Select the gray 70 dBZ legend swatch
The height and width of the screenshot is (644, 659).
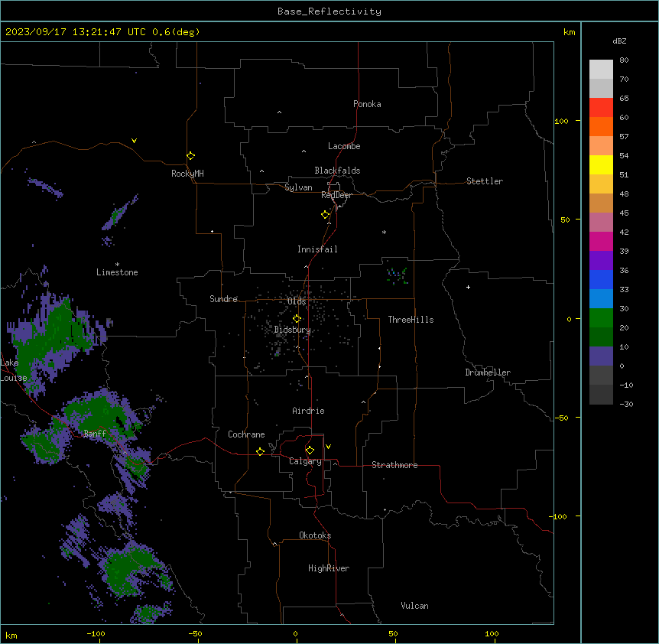tap(601, 88)
